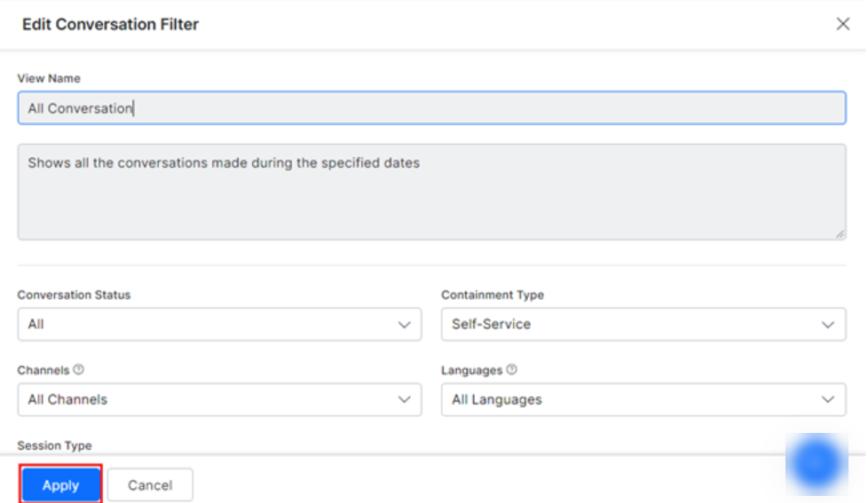The image size is (868, 503).
Task: Open the blue floating circular button
Action: click(817, 463)
